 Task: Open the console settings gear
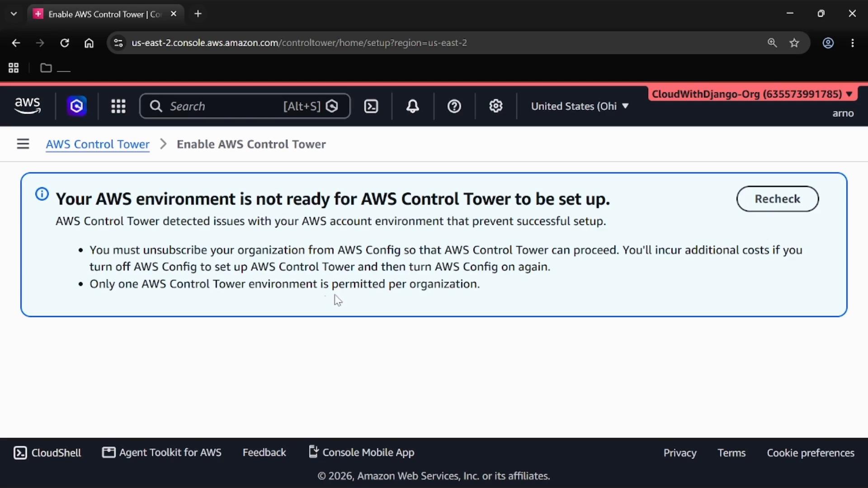click(496, 106)
